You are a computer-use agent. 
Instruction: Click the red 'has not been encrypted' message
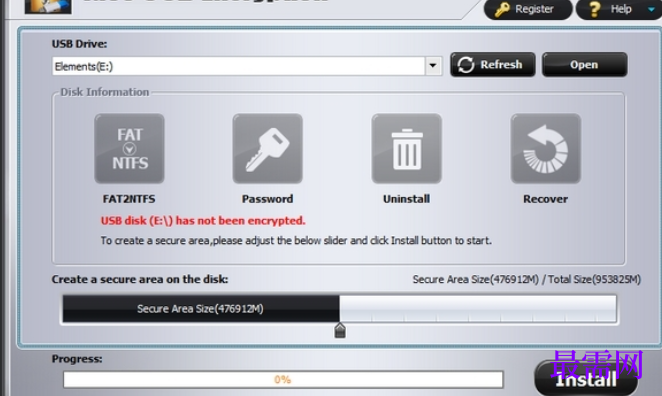(x=203, y=221)
